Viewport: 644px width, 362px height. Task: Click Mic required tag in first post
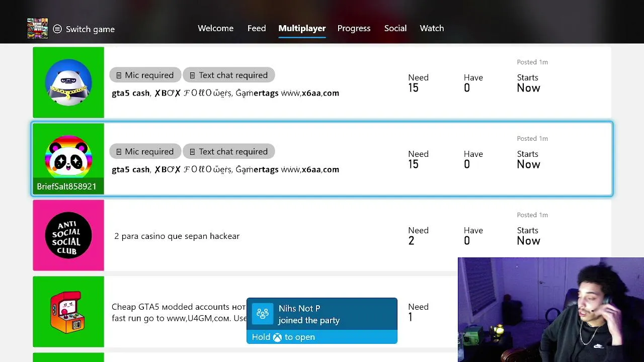point(145,75)
